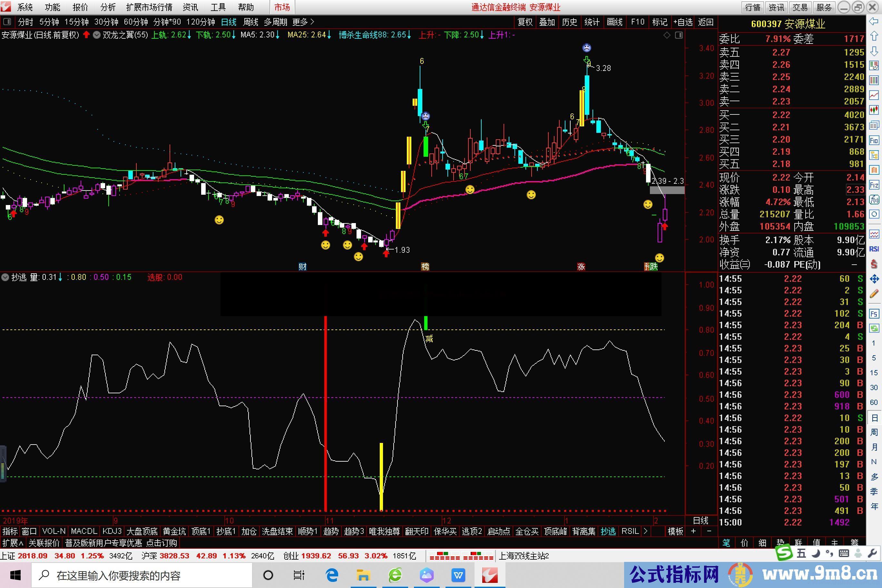Screen dimensions: 882x588
Task: Expand 更多 period options
Action: [x=303, y=22]
